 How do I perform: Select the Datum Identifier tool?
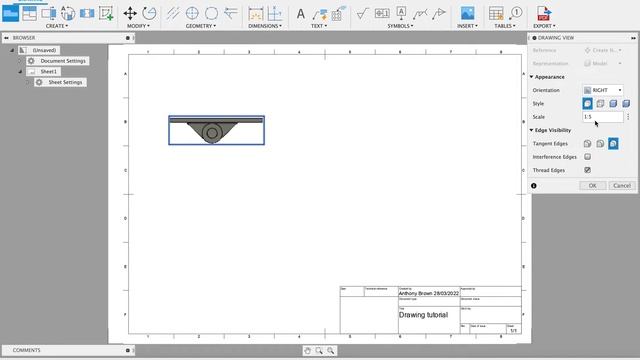click(401, 13)
